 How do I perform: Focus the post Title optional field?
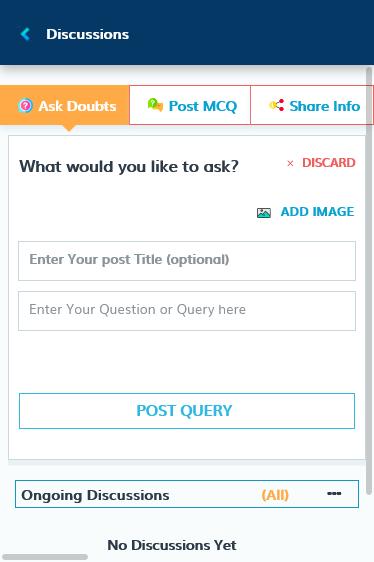187,261
